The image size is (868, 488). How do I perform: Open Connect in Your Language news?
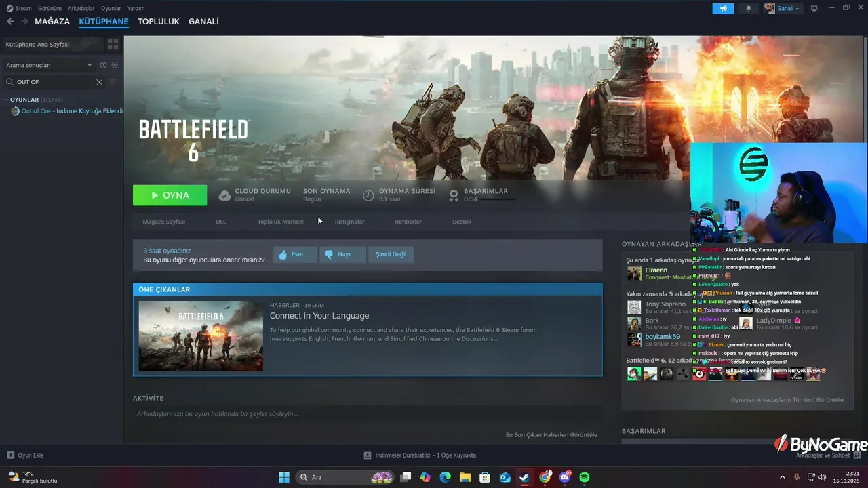click(319, 316)
